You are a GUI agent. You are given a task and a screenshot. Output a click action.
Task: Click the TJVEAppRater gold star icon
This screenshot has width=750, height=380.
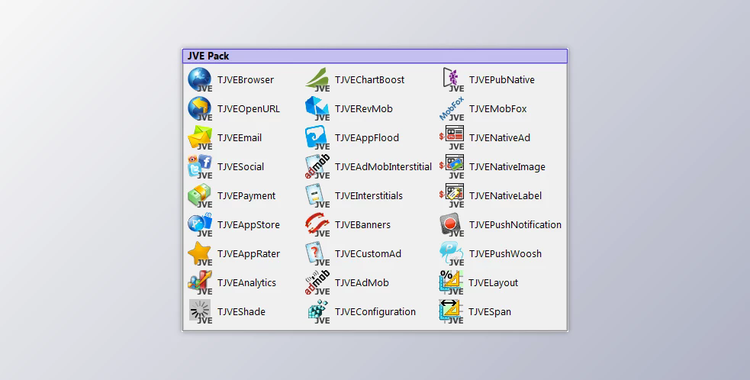[200, 254]
